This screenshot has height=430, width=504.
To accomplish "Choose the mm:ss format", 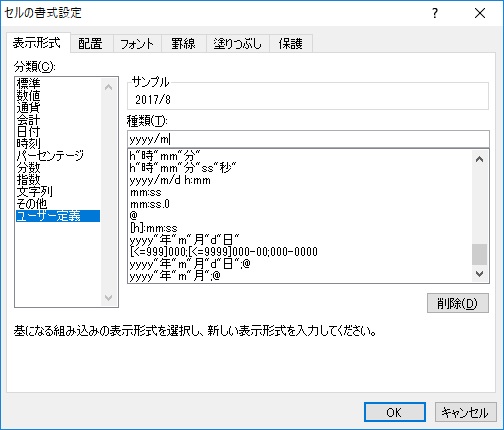I will pos(299,192).
